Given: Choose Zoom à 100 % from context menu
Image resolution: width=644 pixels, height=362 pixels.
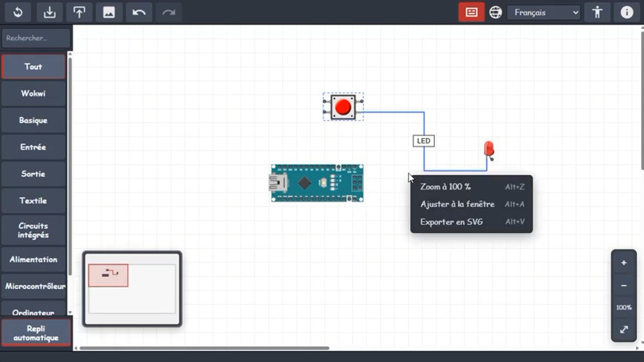Looking at the screenshot, I should tap(471, 187).
